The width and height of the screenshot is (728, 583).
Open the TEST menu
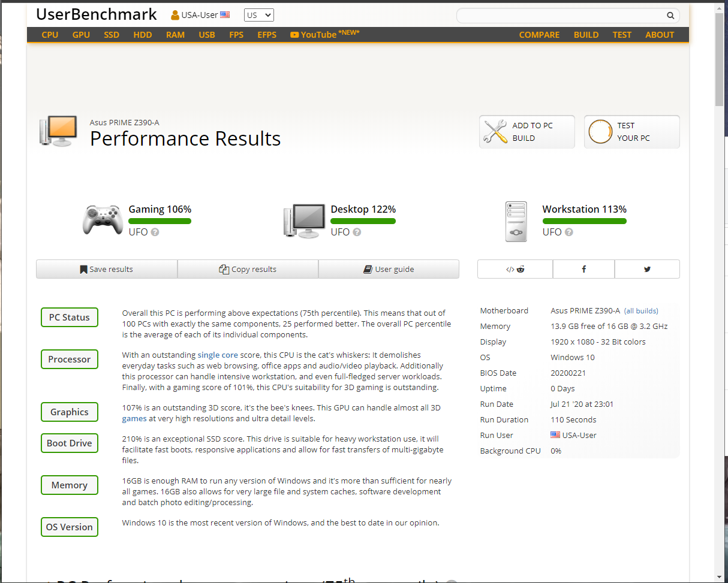[x=622, y=35]
